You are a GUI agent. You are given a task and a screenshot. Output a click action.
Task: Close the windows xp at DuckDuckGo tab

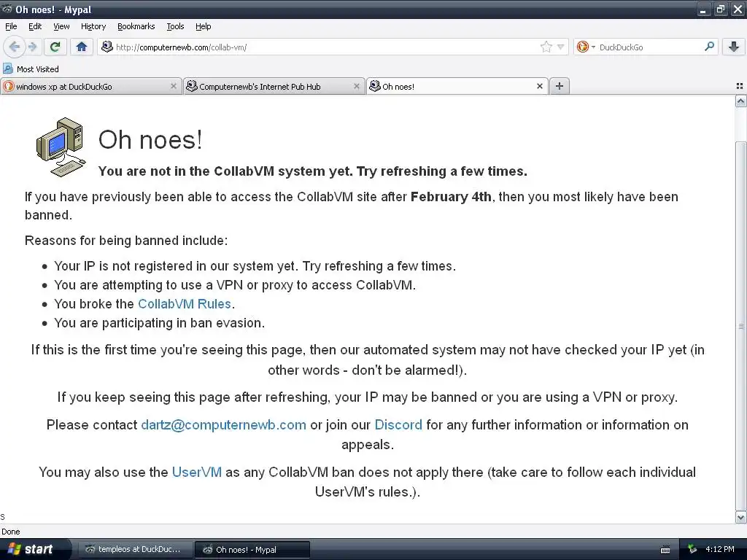[x=174, y=86]
